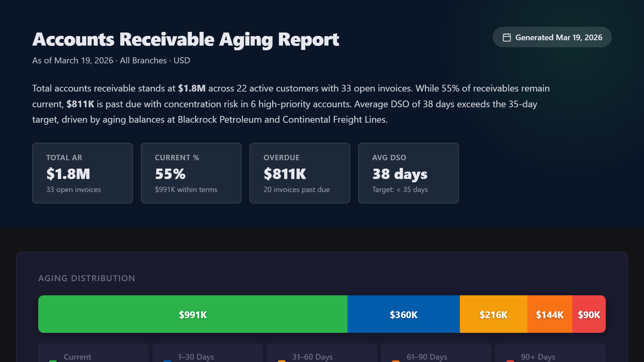This screenshot has height=362, width=644.
Task: Click the All Branches filter text
Action: coord(143,60)
